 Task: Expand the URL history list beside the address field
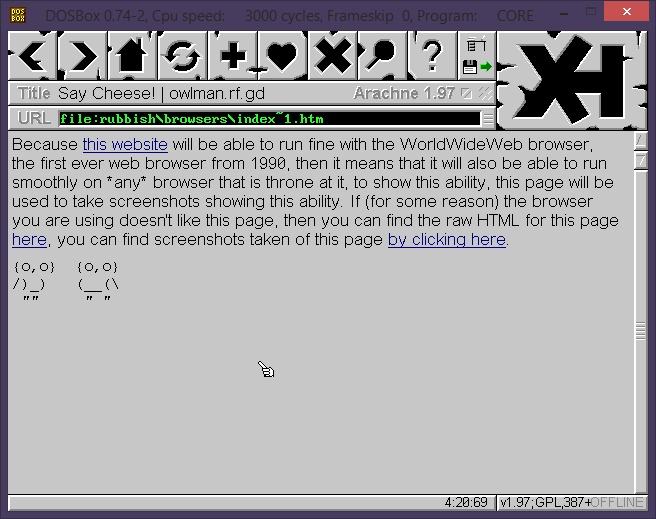pos(488,119)
